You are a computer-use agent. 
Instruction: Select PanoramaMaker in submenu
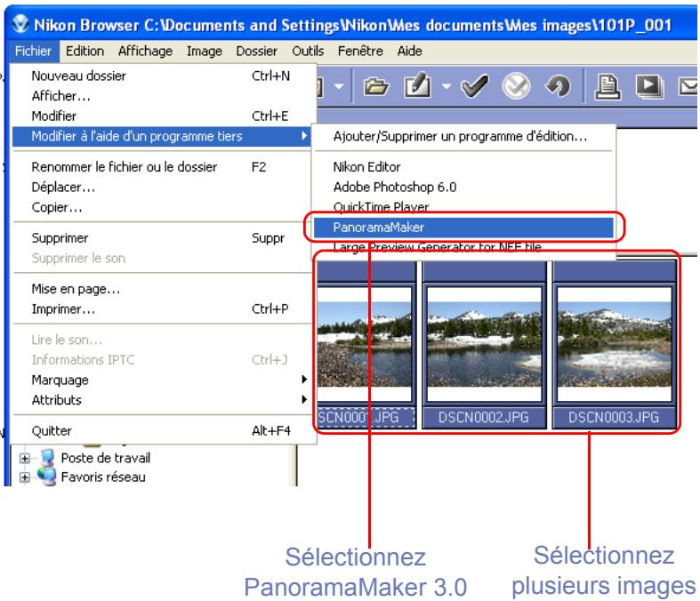463,228
